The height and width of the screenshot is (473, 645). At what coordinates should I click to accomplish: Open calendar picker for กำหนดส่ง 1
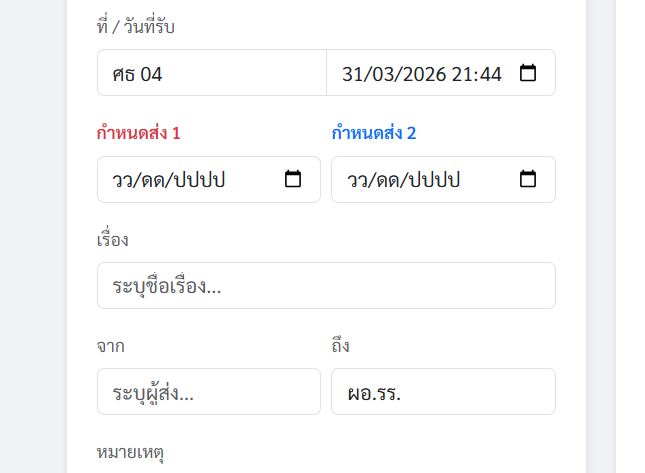293,180
